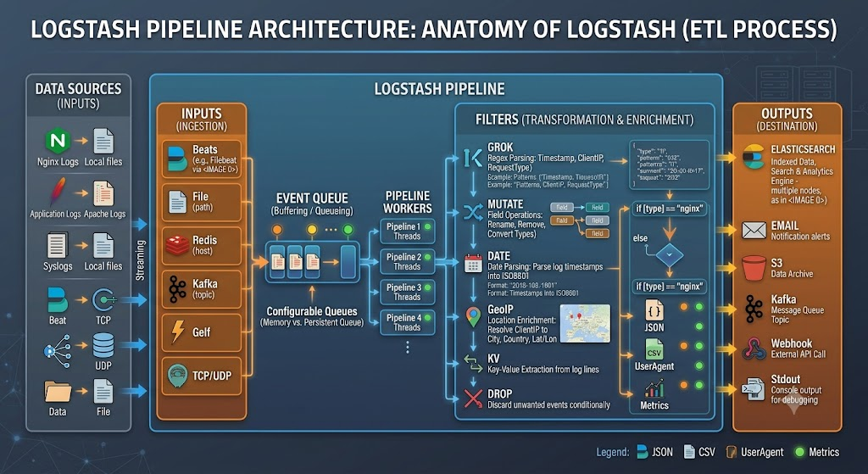Click the blue else decision diamond
The height and width of the screenshot is (474, 868).
tap(670, 255)
